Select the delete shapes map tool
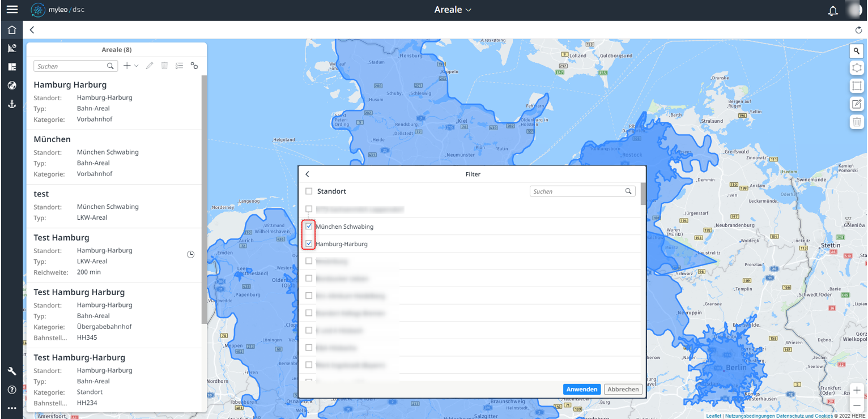Viewport: 868px width, 419px height. [857, 122]
